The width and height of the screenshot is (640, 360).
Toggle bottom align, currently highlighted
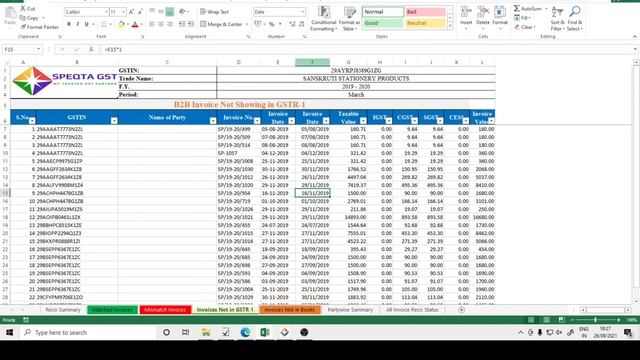[x=170, y=12]
